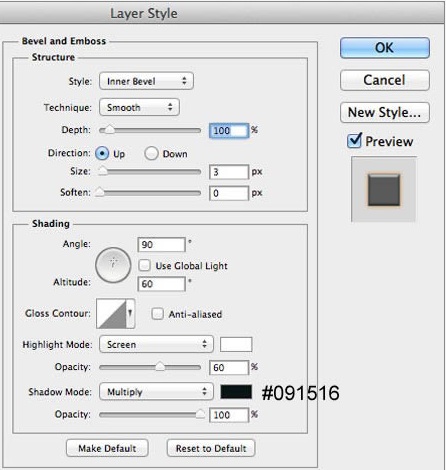446x470 pixels.
Task: Open the Technique dropdown showing Smooth
Action: 139,107
